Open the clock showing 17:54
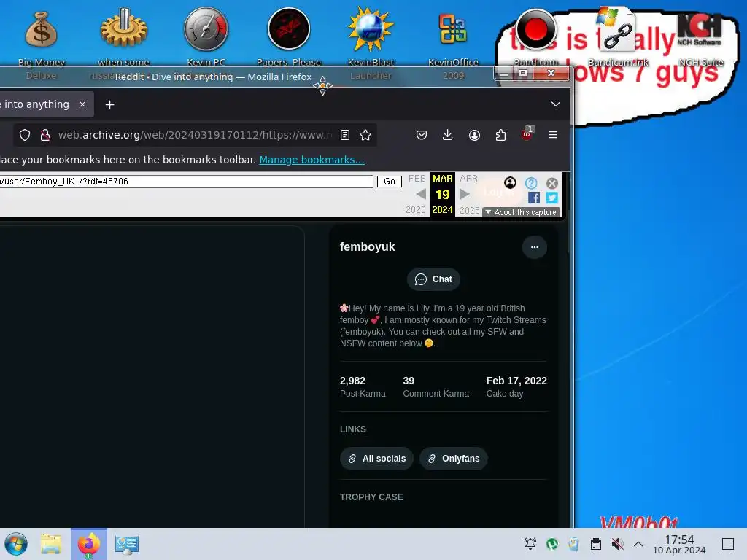This screenshot has width=747, height=560. (x=679, y=544)
